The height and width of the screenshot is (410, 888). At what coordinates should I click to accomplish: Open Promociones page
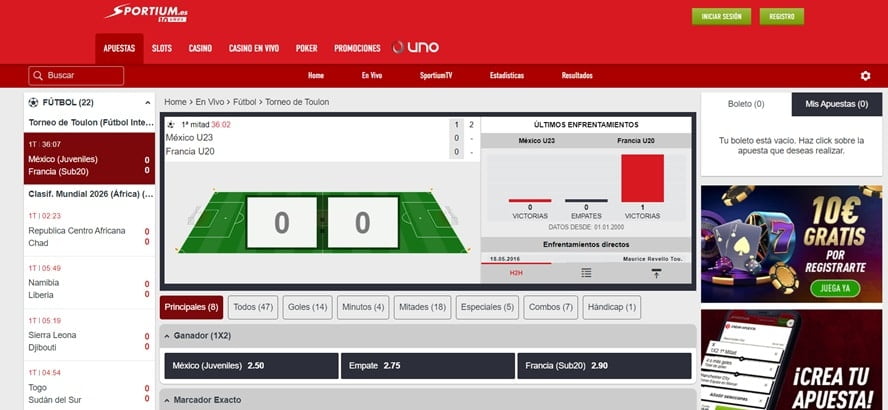tap(357, 48)
